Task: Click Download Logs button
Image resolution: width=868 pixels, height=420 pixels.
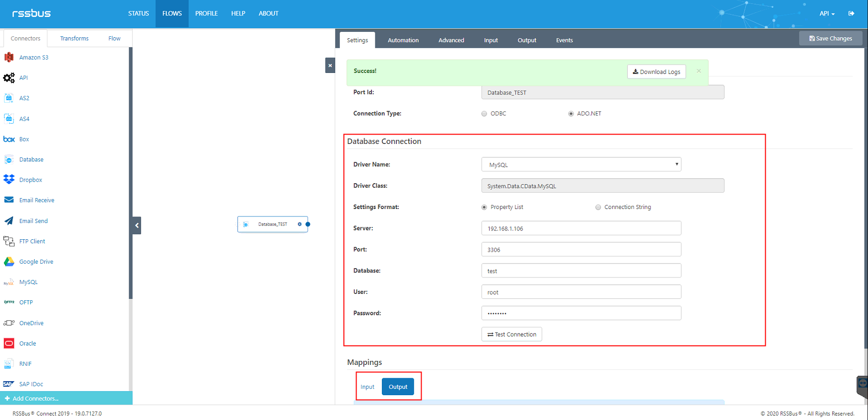Action: [656, 71]
